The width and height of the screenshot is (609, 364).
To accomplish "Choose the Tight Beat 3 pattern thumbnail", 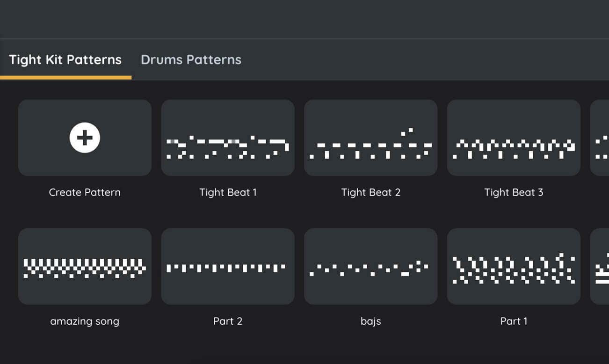I will click(514, 138).
